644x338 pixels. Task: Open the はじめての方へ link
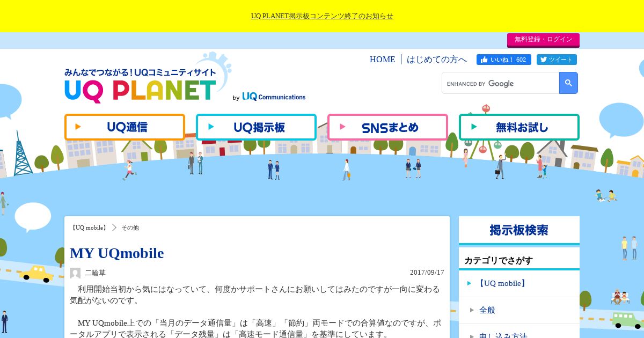[436, 60]
